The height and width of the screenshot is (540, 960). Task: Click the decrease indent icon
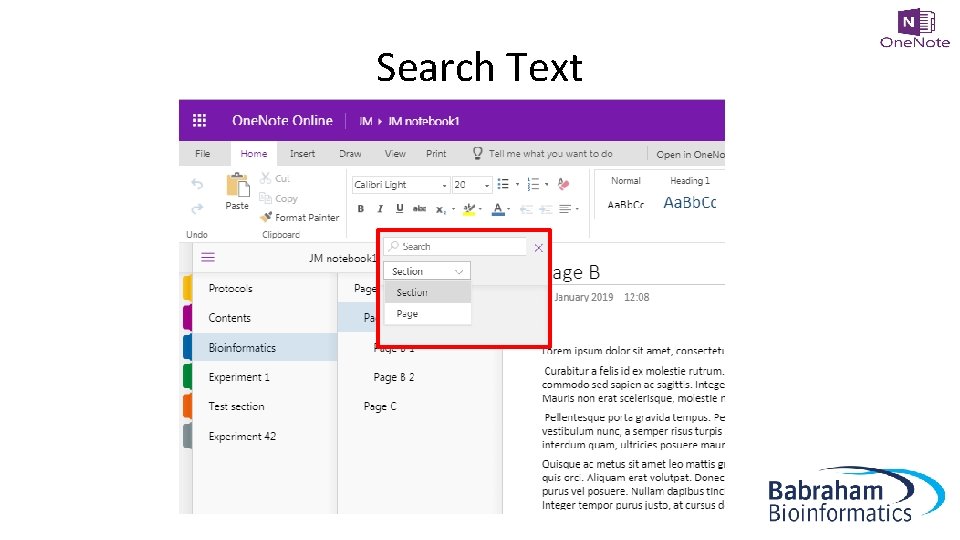[x=526, y=209]
